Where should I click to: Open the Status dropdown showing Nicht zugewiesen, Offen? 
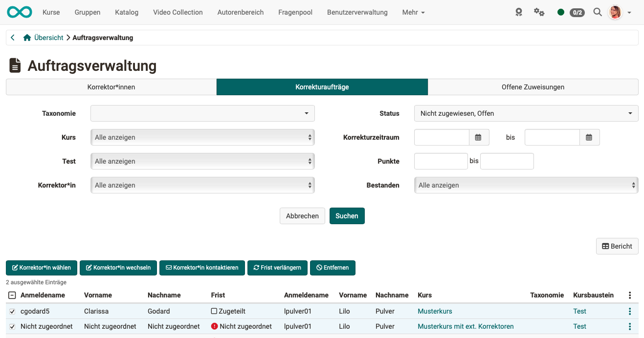pos(526,113)
